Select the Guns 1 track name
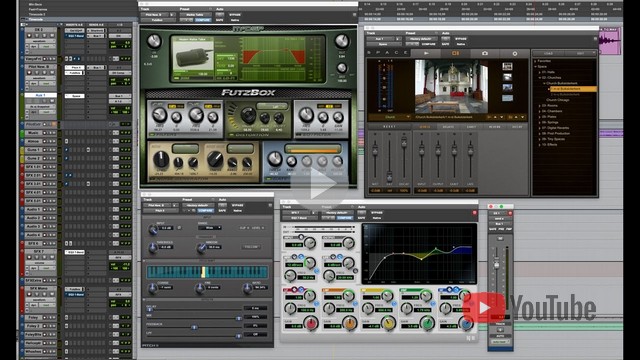Image resolution: width=640 pixels, height=360 pixels. pos(33,150)
